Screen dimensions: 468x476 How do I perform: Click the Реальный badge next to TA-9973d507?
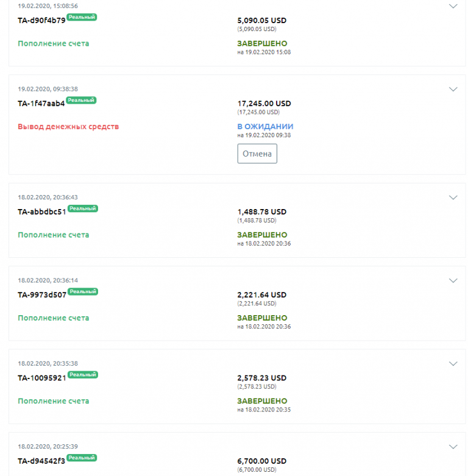(x=82, y=291)
